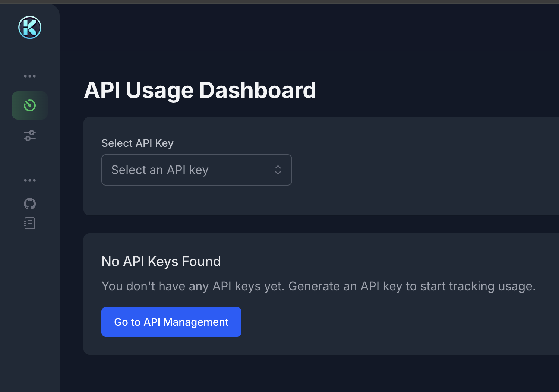
Task: Open the sliders settings icon in sidebar
Action: pos(30,136)
